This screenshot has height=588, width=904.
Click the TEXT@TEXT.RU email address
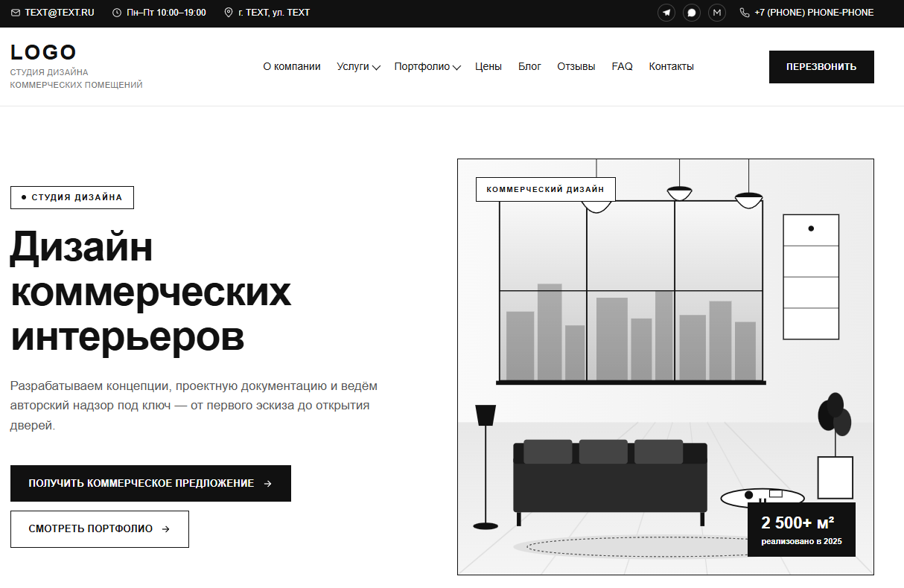pos(60,13)
